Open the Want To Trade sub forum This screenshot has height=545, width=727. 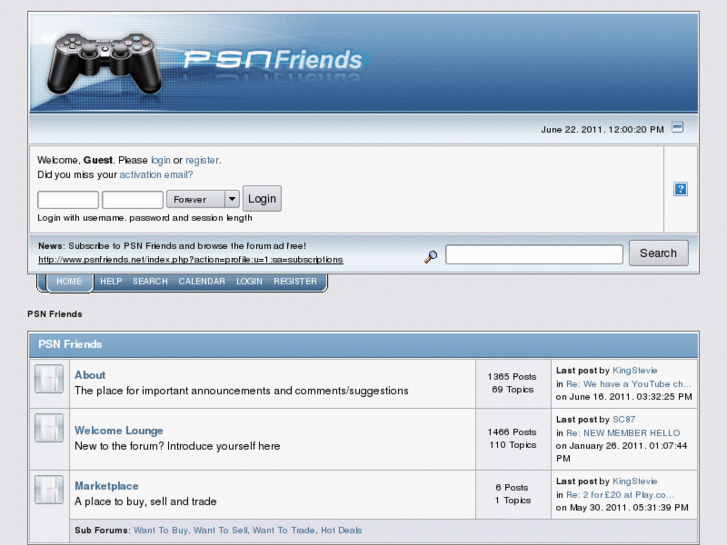pyautogui.click(x=284, y=530)
